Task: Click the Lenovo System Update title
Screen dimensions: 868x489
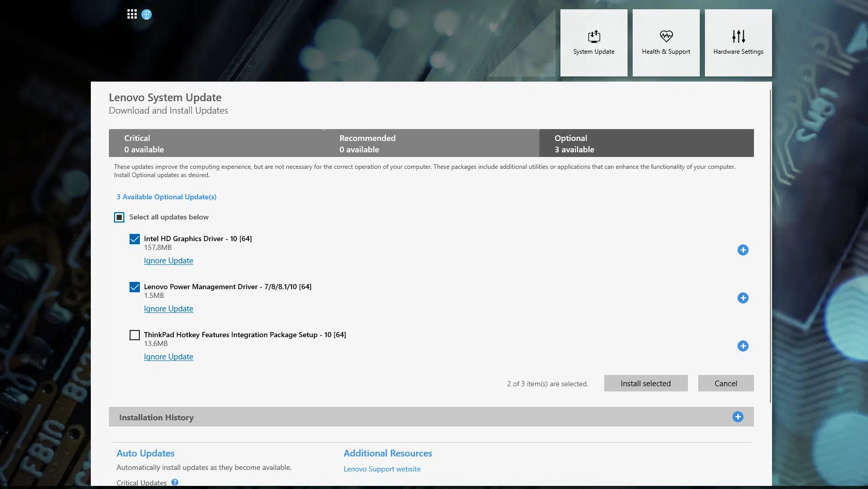Action: [165, 98]
